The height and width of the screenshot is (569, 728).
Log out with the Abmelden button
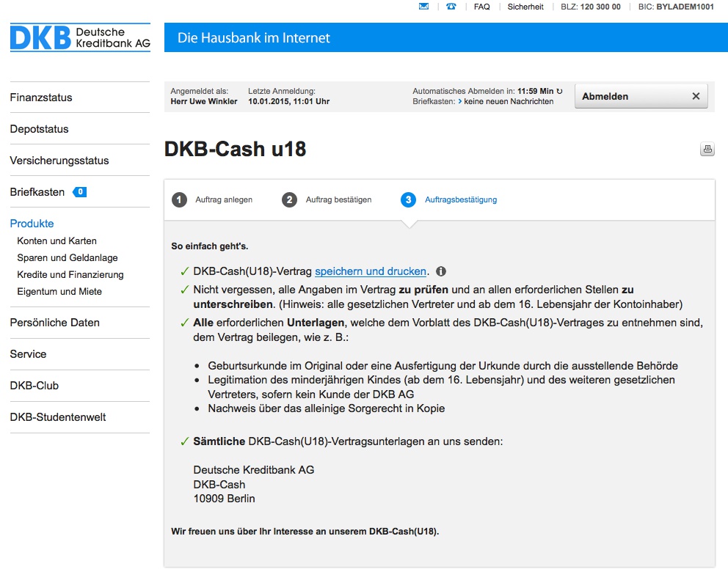click(641, 96)
